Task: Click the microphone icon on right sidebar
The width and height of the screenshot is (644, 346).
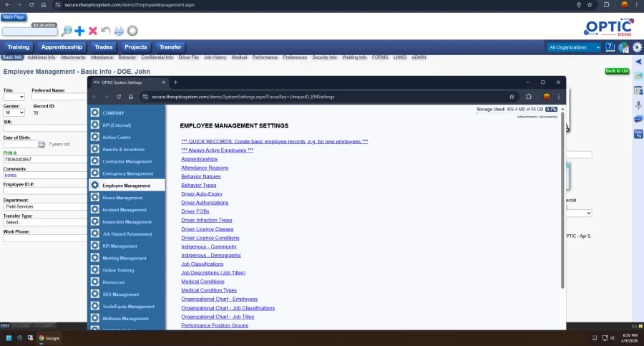Action: point(638,105)
